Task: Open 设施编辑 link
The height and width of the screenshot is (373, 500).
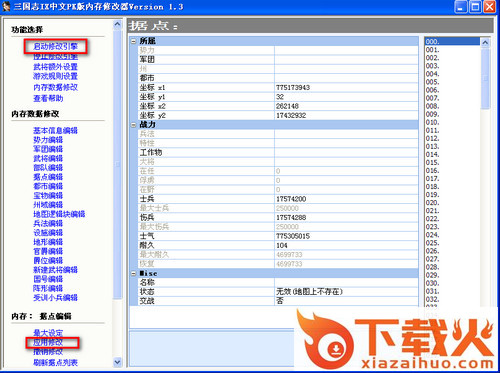Action: tap(48, 233)
